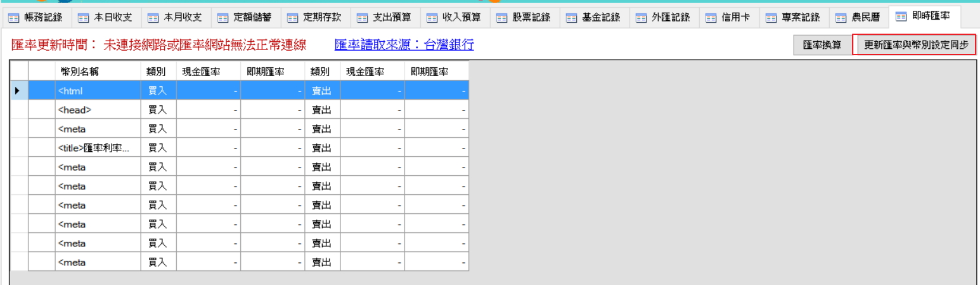Click the 更新匯率與幣別設定同步 button
This screenshot has height=285, width=980.
(x=914, y=46)
